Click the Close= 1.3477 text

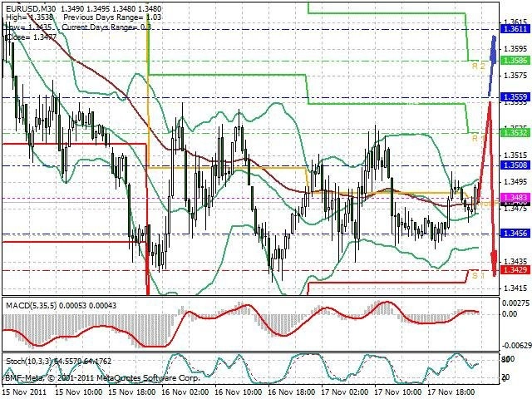[x=32, y=37]
